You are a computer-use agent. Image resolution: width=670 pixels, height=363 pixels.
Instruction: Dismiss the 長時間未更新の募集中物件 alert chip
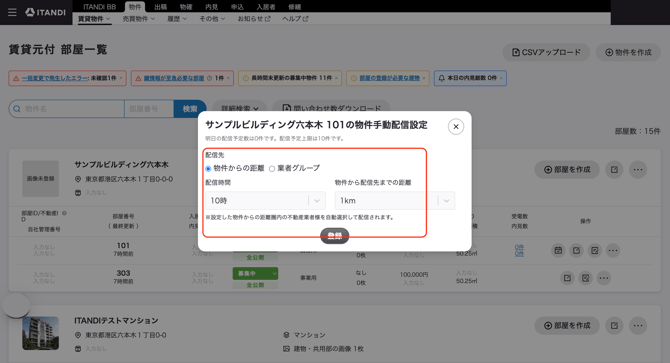click(x=337, y=78)
